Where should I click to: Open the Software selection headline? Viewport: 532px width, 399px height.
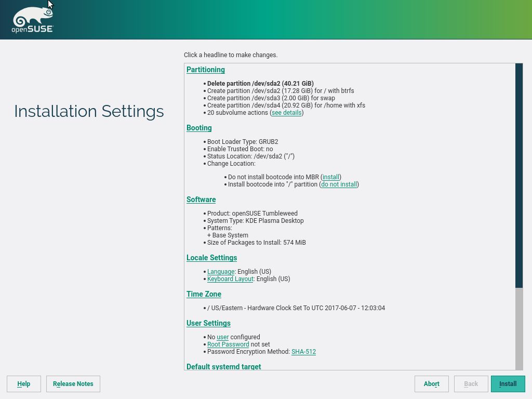[201, 199]
